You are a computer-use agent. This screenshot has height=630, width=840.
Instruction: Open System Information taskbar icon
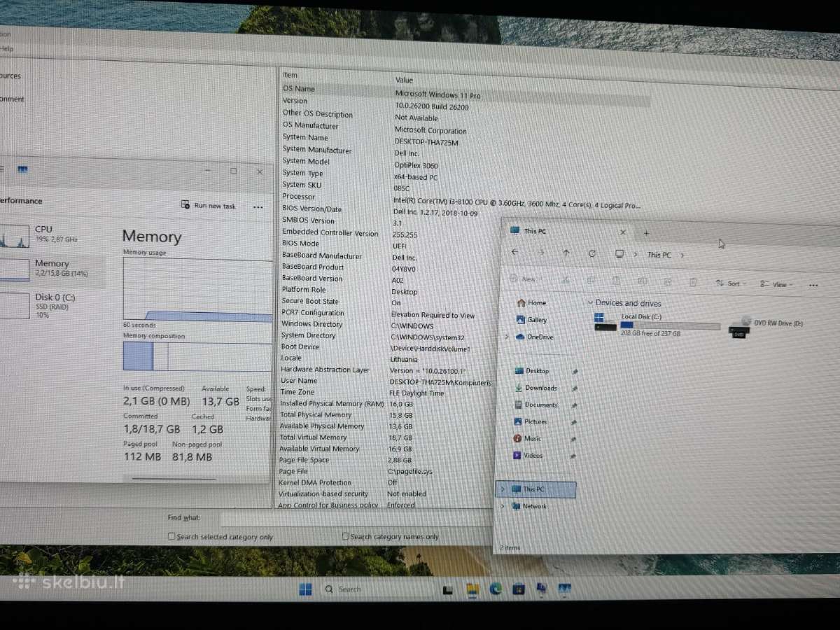(541, 589)
